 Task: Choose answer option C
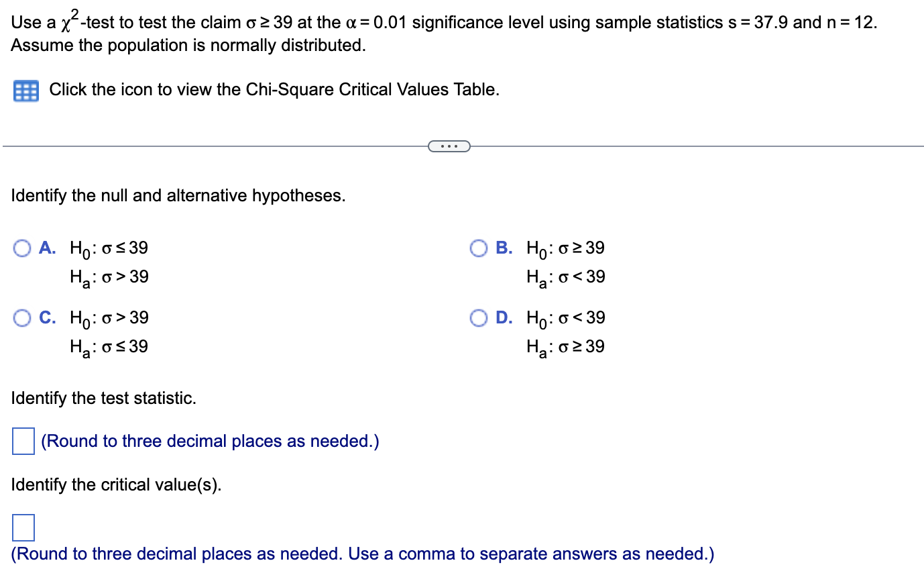point(21,318)
